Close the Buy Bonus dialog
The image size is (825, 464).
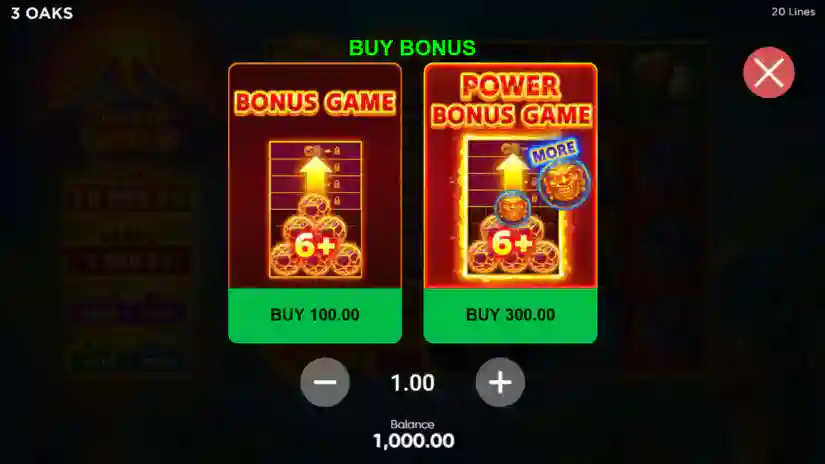(769, 73)
